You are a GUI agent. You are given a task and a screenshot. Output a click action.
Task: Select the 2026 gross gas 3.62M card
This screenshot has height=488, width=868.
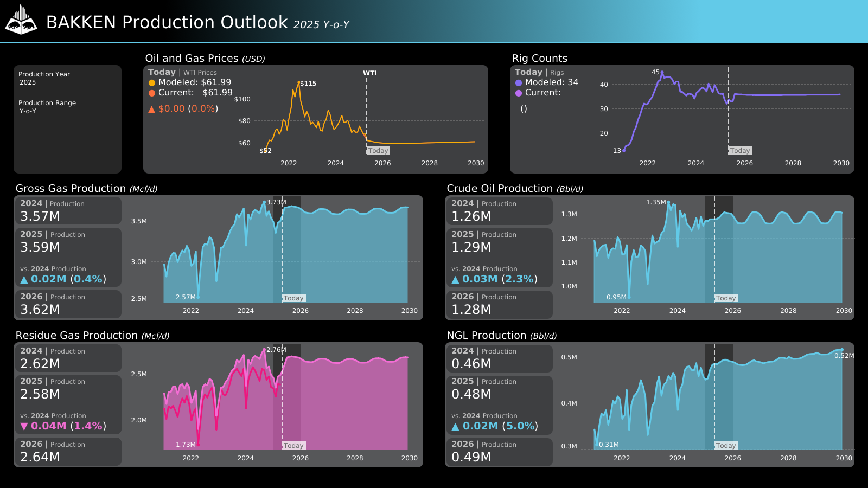point(68,304)
